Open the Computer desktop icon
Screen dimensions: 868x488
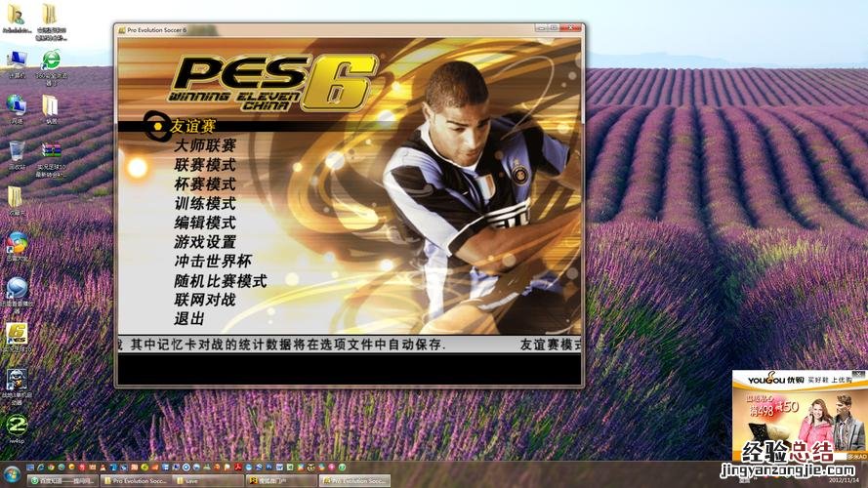(18, 64)
